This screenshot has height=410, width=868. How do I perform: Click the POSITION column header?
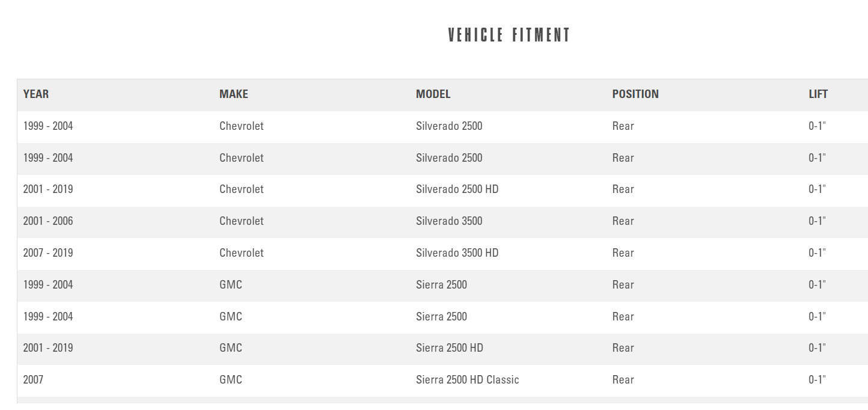[x=635, y=94]
